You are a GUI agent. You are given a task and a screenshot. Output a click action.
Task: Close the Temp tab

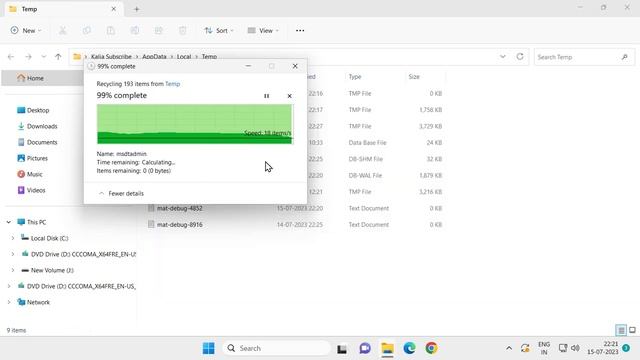click(114, 9)
